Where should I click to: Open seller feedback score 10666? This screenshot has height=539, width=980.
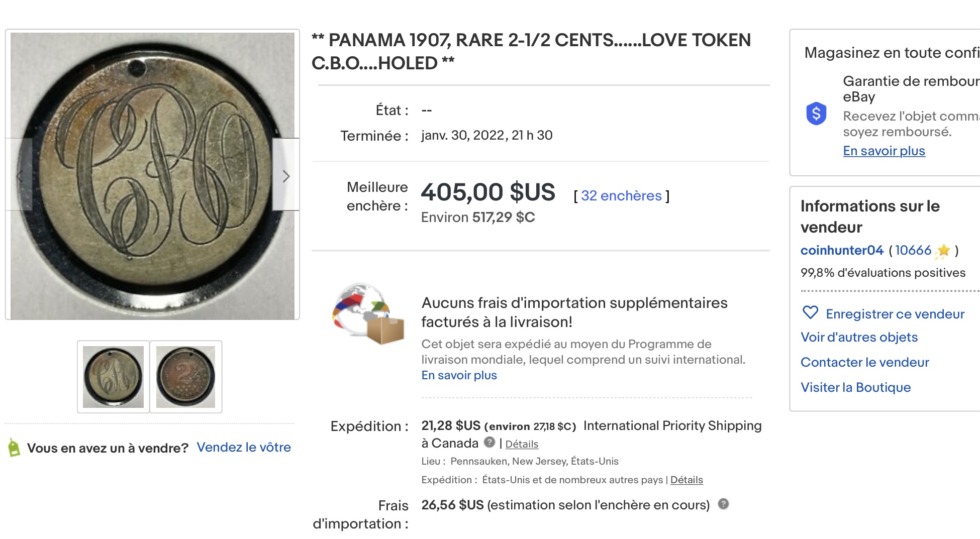(913, 250)
